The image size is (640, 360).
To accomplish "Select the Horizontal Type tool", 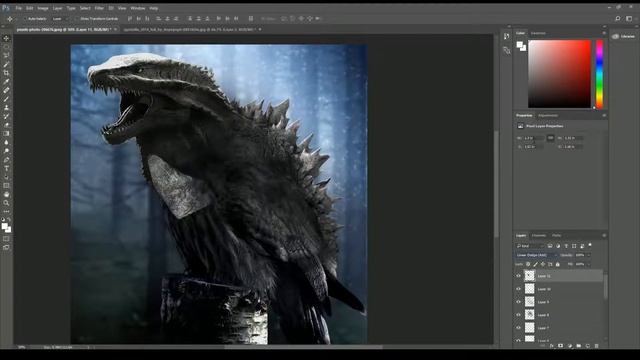I will pos(6,168).
